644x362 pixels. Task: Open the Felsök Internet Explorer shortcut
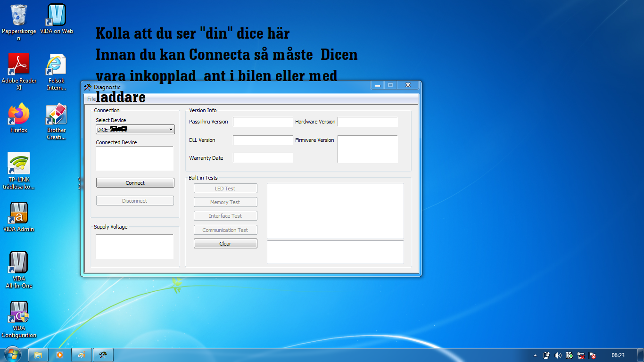pyautogui.click(x=57, y=72)
